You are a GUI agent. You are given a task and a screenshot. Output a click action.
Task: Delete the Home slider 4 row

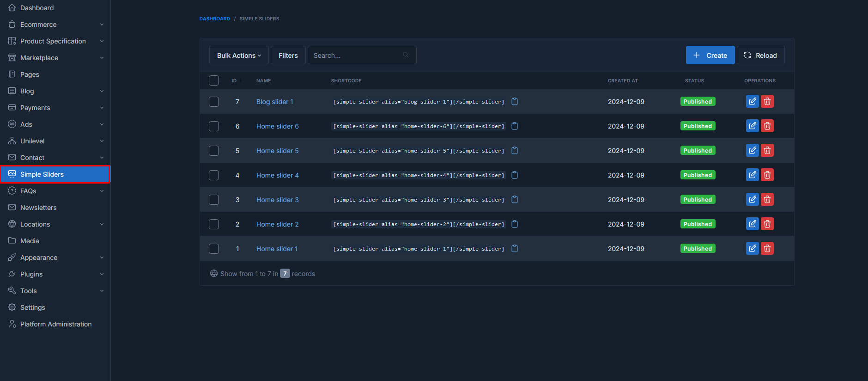click(767, 175)
